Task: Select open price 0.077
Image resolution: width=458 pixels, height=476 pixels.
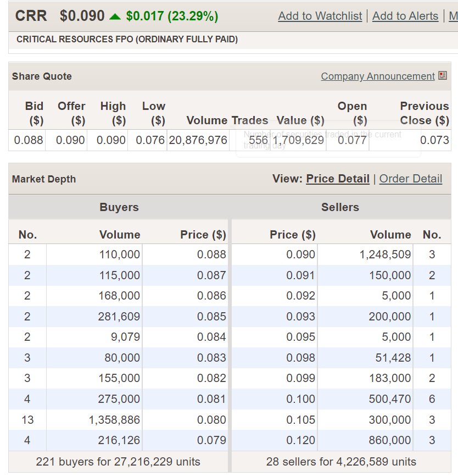Action: 352,140
